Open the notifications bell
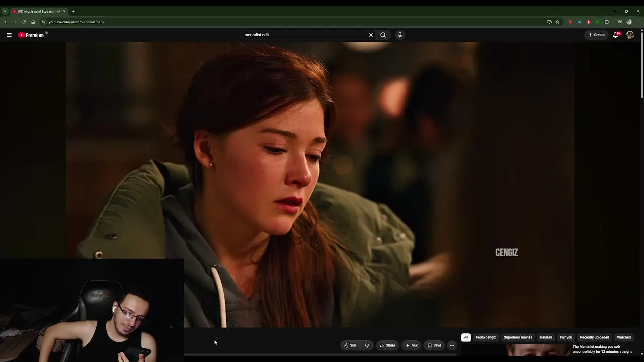The height and width of the screenshot is (362, 644). (616, 35)
